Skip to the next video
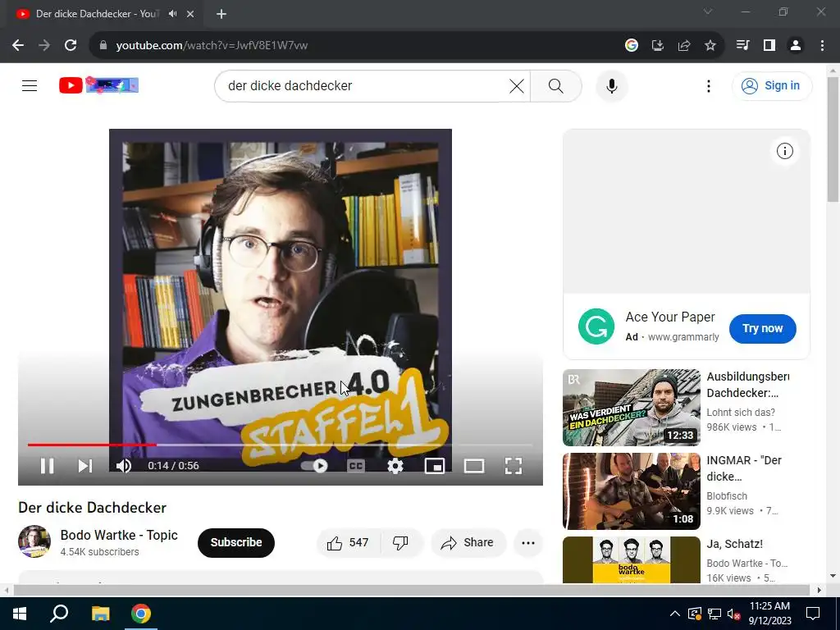 click(85, 466)
